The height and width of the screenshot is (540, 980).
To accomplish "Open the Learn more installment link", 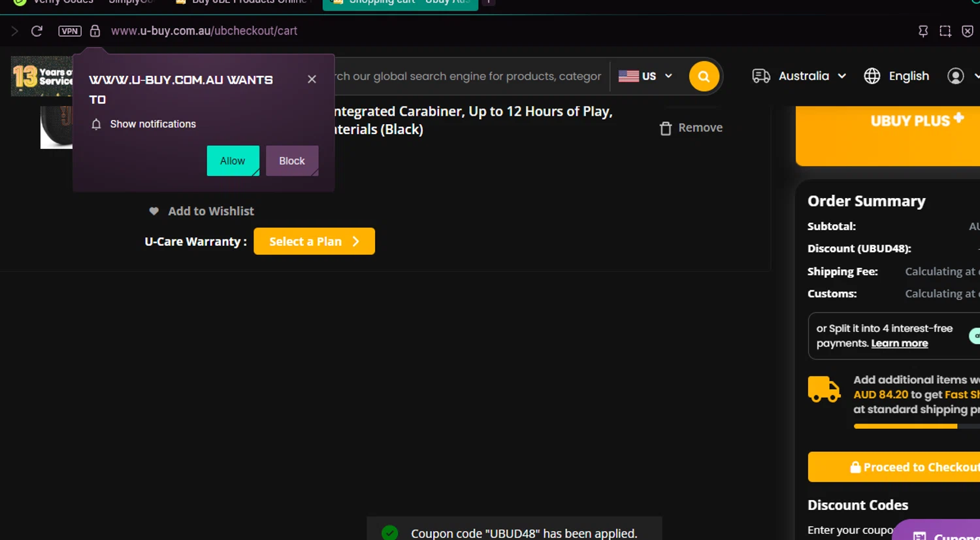I will [x=900, y=343].
